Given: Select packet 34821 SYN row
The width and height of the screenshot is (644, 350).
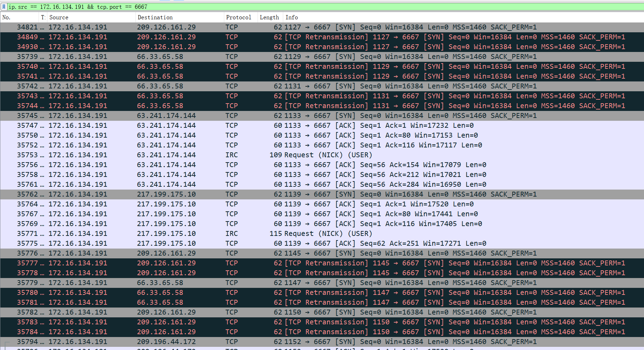Looking at the screenshot, I should tap(322, 27).
